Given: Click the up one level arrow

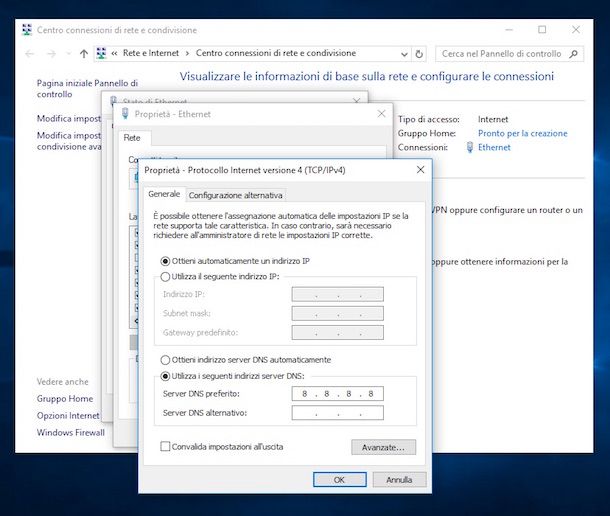Looking at the screenshot, I should (x=84, y=54).
